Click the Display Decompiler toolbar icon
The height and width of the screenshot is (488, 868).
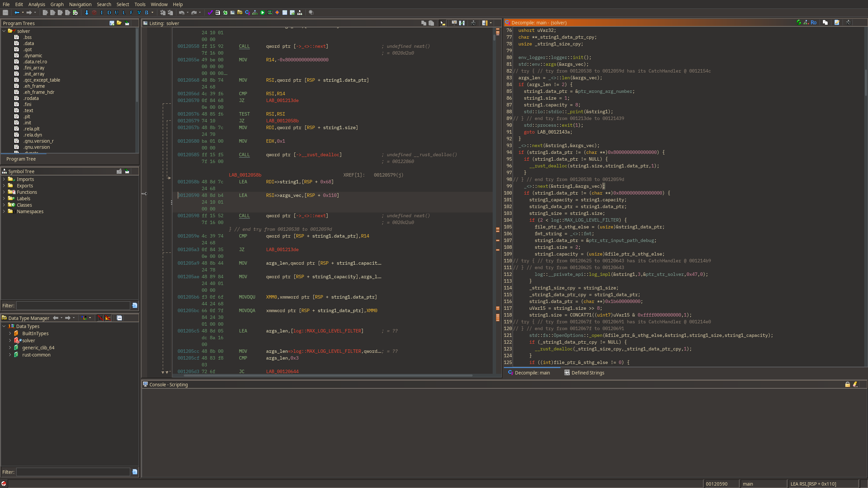tap(247, 13)
